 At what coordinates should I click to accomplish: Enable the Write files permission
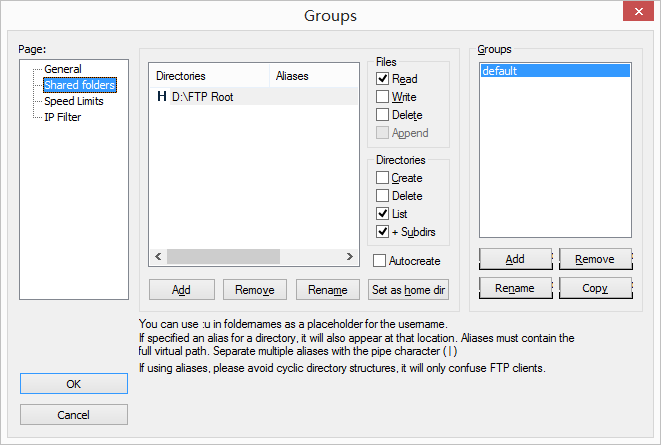pyautogui.click(x=383, y=97)
